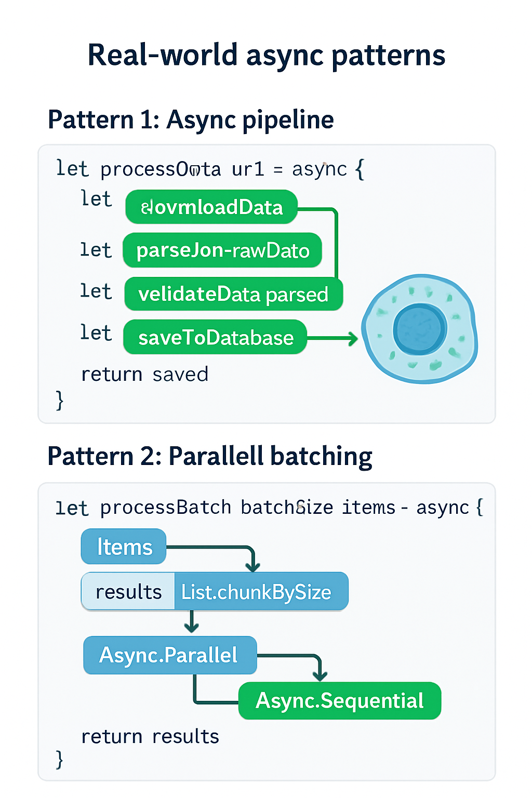
Task: Click the 'return saved' code line
Action: (144, 374)
